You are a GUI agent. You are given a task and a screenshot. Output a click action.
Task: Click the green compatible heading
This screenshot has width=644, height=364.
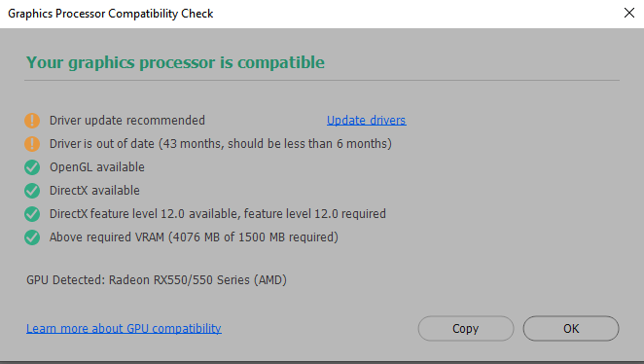point(175,63)
